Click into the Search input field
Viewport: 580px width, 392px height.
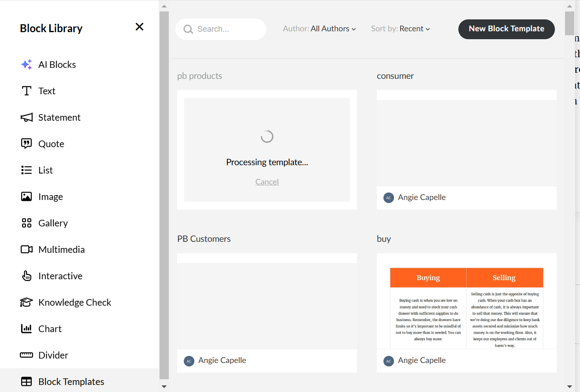click(x=221, y=30)
